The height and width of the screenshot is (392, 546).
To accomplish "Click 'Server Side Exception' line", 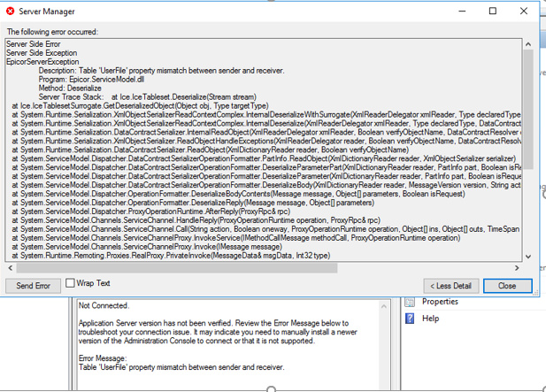I will click(x=42, y=53).
